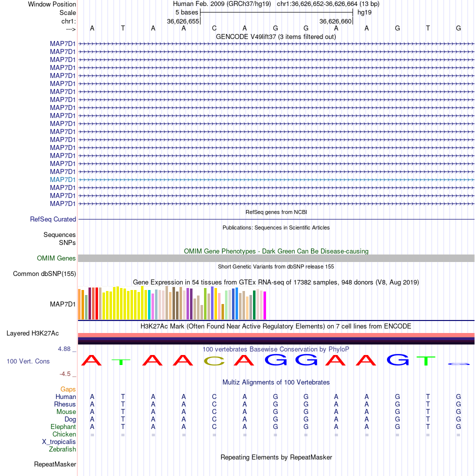Click the RepeatMasker track label

pos(55,464)
